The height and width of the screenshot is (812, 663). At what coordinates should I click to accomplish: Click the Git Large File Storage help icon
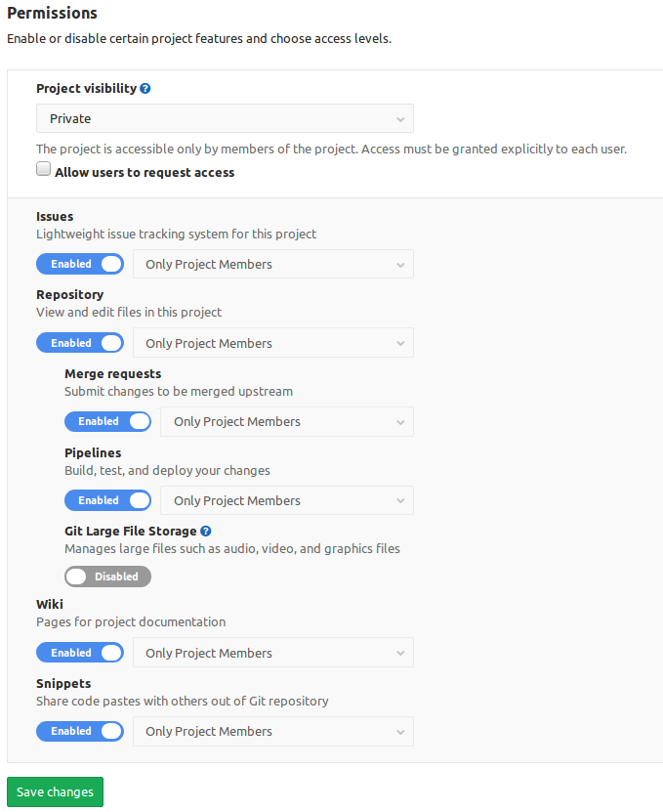click(x=204, y=531)
